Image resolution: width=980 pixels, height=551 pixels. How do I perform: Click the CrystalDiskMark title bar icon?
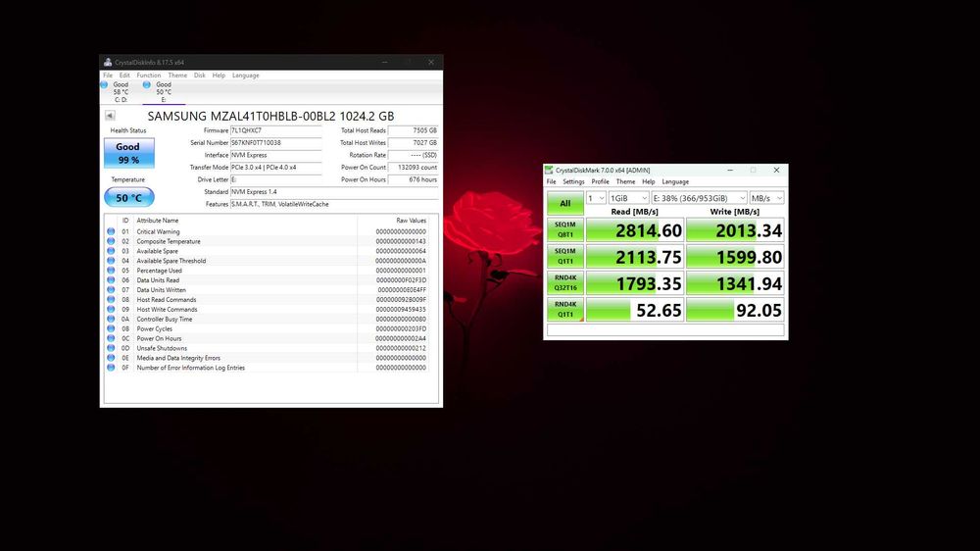(x=549, y=171)
